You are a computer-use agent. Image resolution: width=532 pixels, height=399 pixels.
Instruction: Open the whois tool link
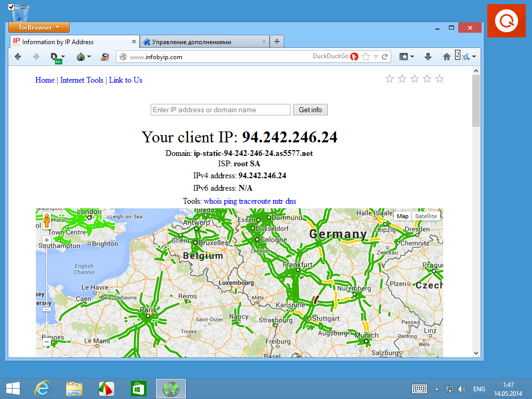pos(212,201)
